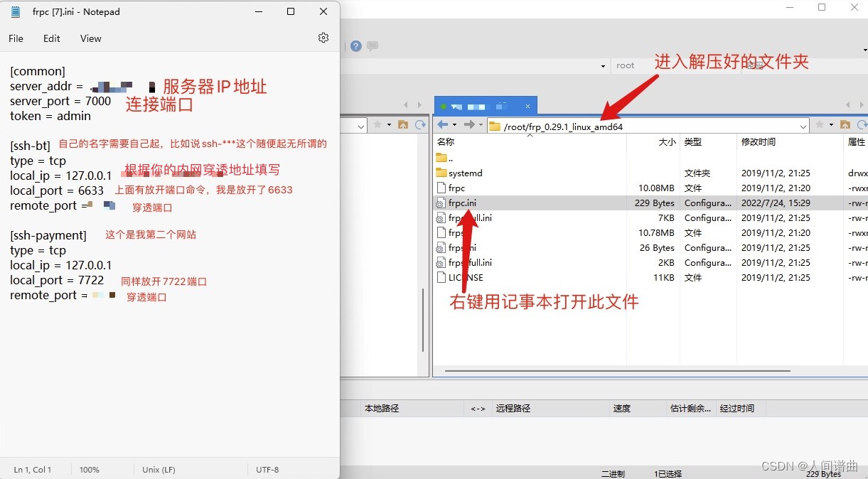Open the File menu in Notepad
868x479 pixels.
click(15, 38)
